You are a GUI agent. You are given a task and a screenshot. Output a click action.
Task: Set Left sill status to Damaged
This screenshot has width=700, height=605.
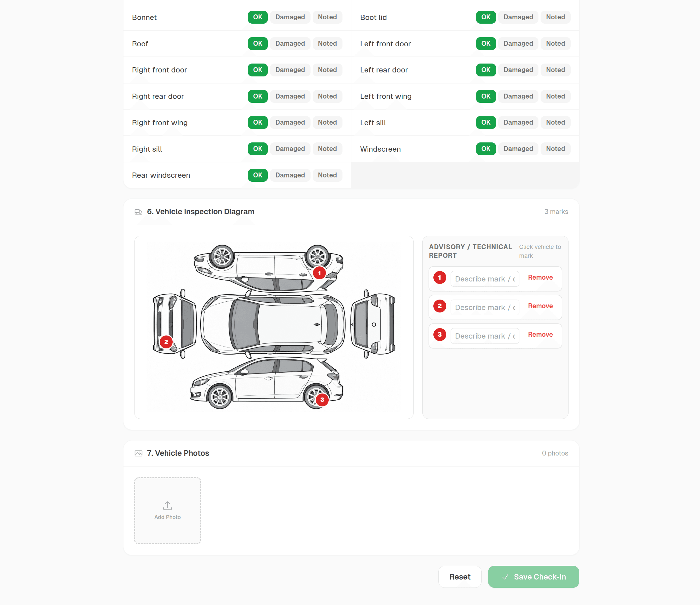[518, 122]
